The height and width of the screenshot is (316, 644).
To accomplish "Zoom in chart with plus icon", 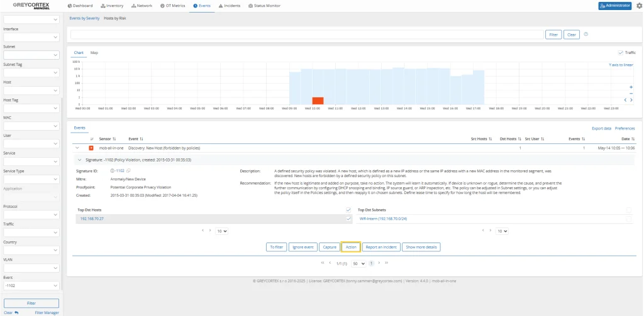I will point(631,87).
